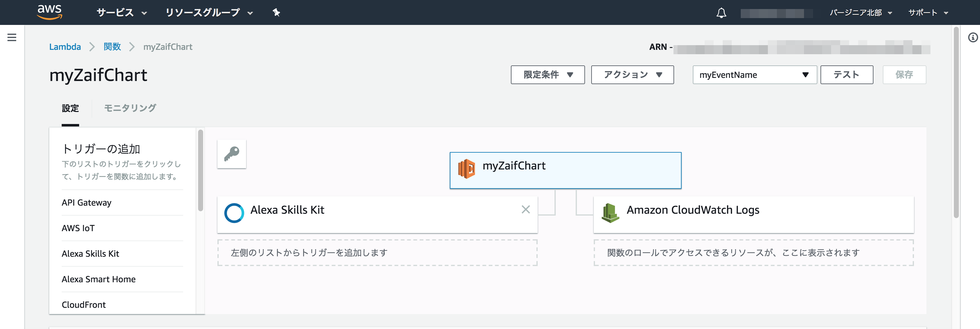Click the Alexa ring icon

(234, 213)
